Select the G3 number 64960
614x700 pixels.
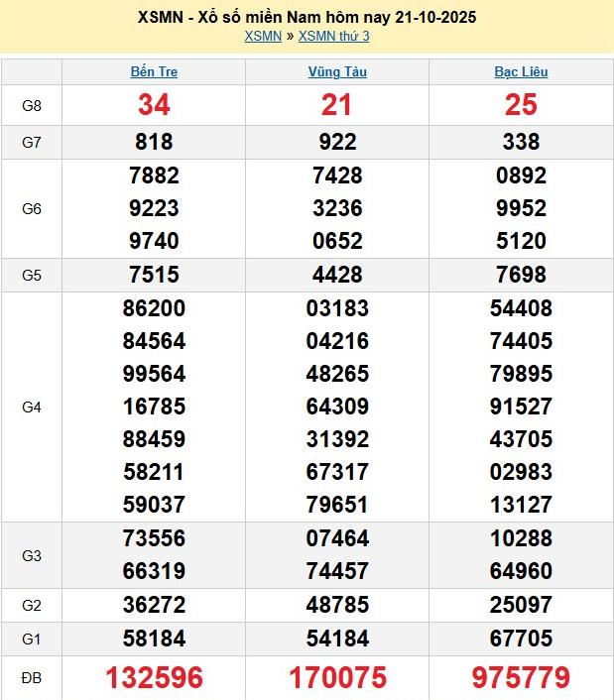[521, 571]
